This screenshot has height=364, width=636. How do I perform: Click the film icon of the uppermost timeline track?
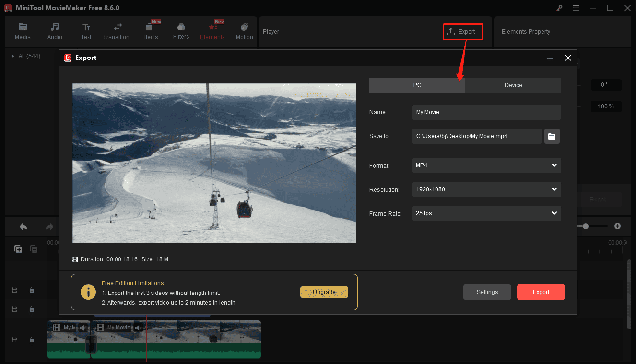pos(14,290)
